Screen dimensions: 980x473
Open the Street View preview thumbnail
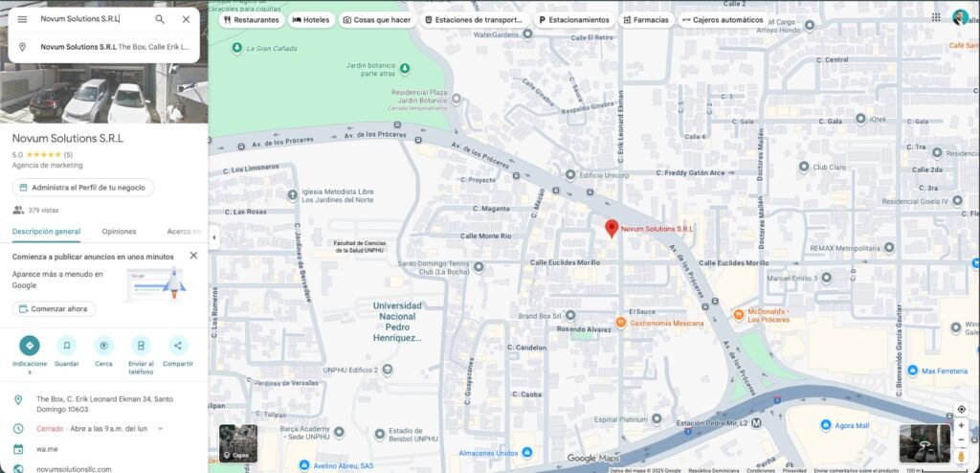(x=924, y=443)
